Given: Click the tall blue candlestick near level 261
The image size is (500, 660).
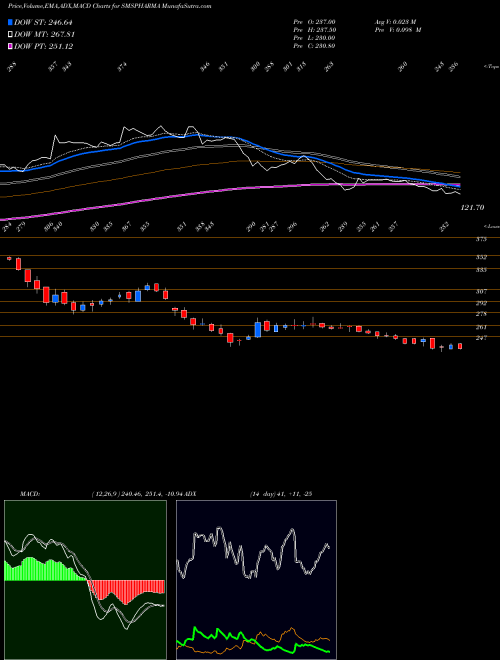Looking at the screenshot, I should [x=258, y=330].
